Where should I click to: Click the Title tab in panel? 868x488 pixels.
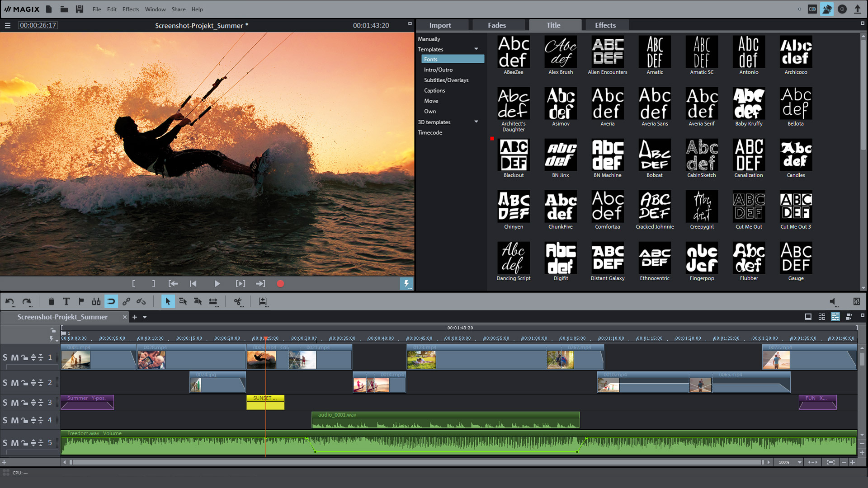point(553,25)
